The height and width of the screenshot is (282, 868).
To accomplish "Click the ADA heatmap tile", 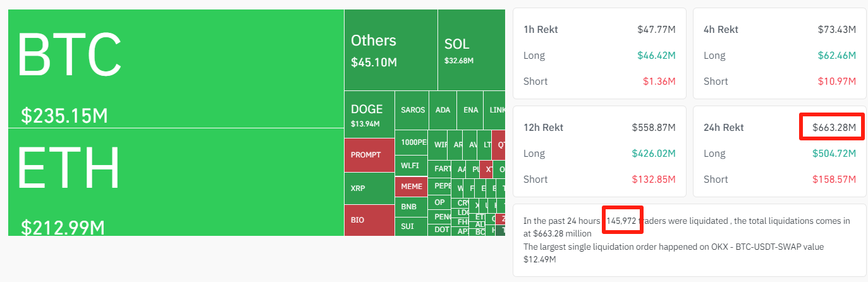I will click(x=443, y=110).
